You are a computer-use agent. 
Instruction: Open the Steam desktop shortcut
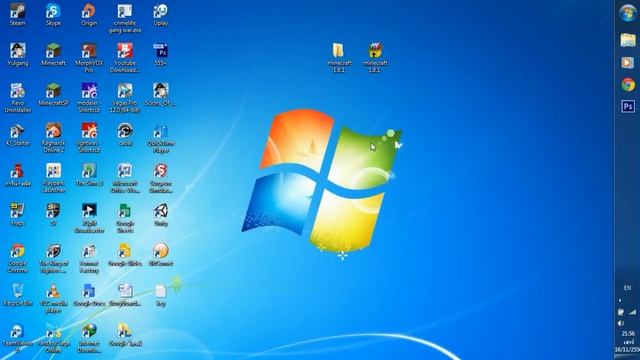click(x=18, y=14)
